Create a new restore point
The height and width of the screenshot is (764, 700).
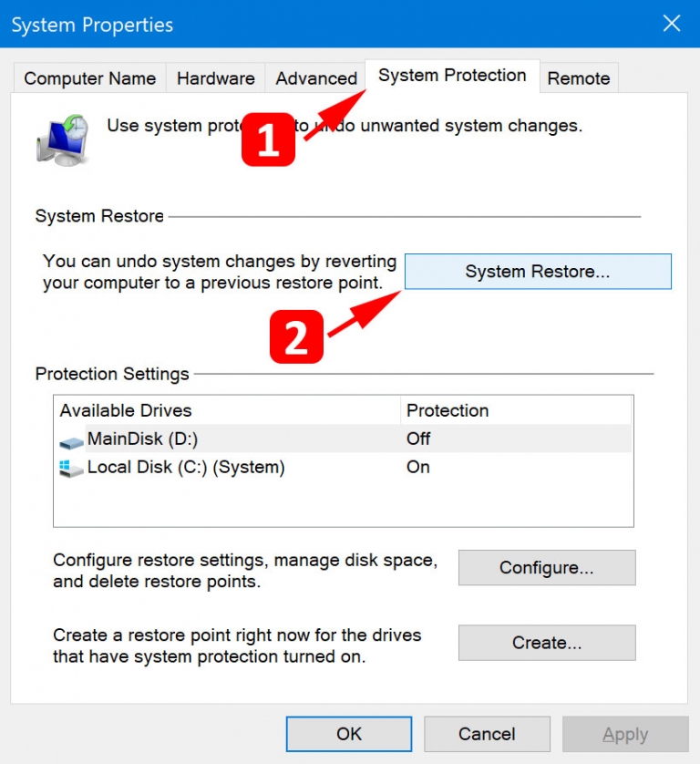tap(546, 643)
